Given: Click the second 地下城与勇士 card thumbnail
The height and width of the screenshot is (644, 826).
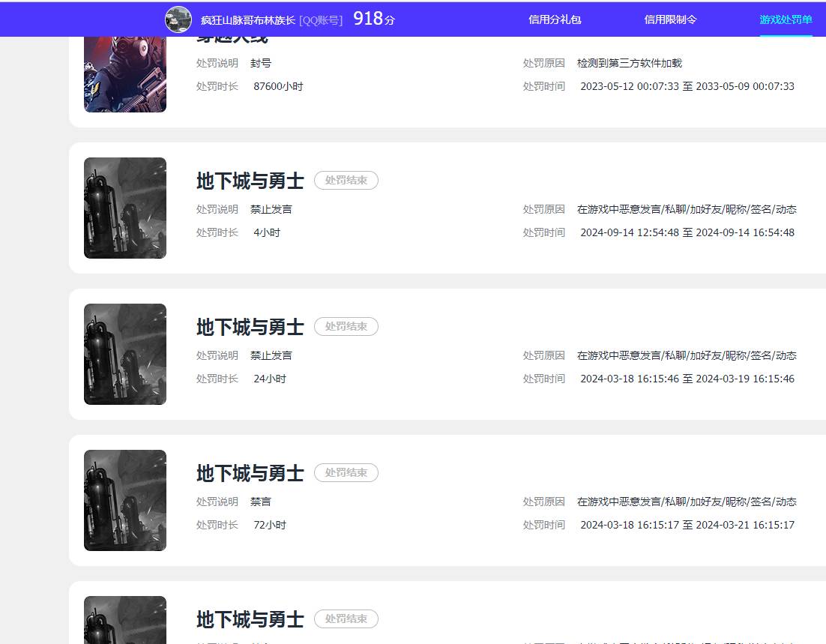Looking at the screenshot, I should tap(124, 354).
